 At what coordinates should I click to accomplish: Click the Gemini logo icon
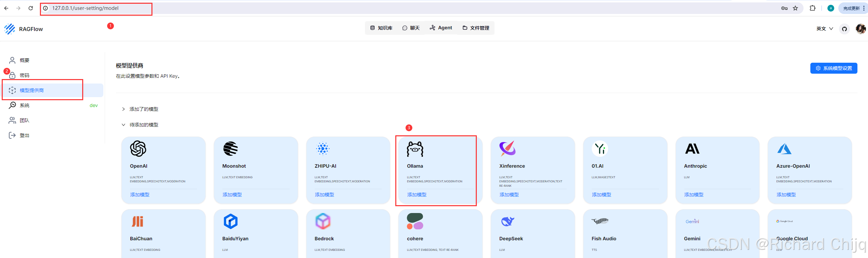[x=692, y=221]
